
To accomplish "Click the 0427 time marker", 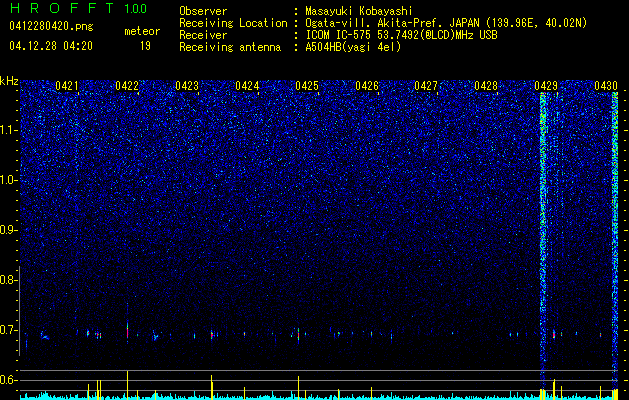I will [426, 86].
